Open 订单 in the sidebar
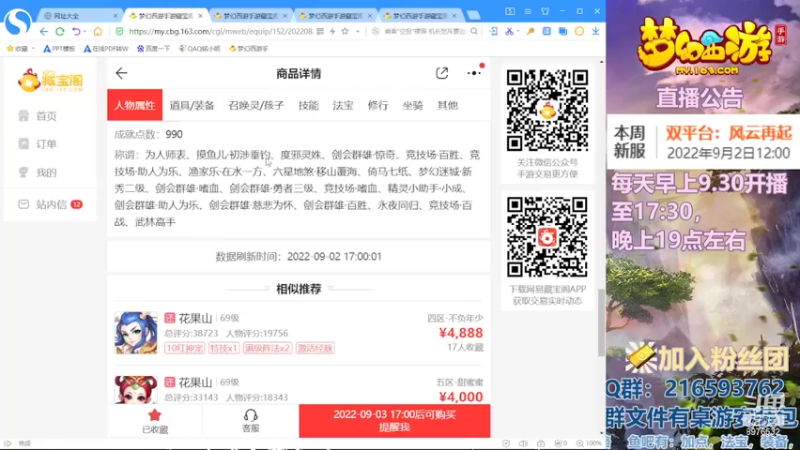This screenshot has width=800, height=450. [38, 144]
